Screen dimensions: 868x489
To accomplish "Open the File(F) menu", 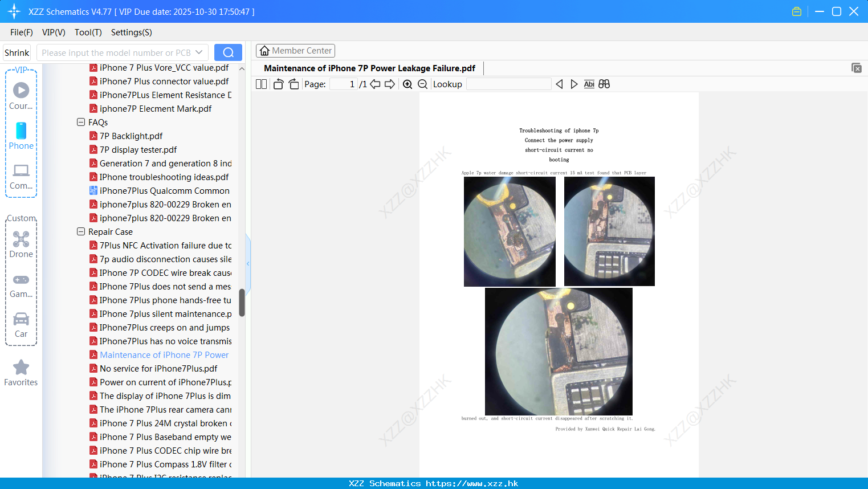I will [22, 32].
